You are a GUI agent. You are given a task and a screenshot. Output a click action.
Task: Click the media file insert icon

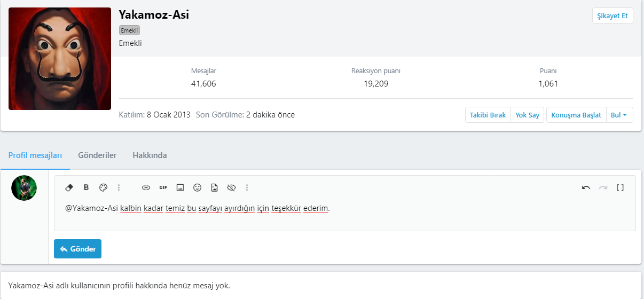pyautogui.click(x=214, y=187)
